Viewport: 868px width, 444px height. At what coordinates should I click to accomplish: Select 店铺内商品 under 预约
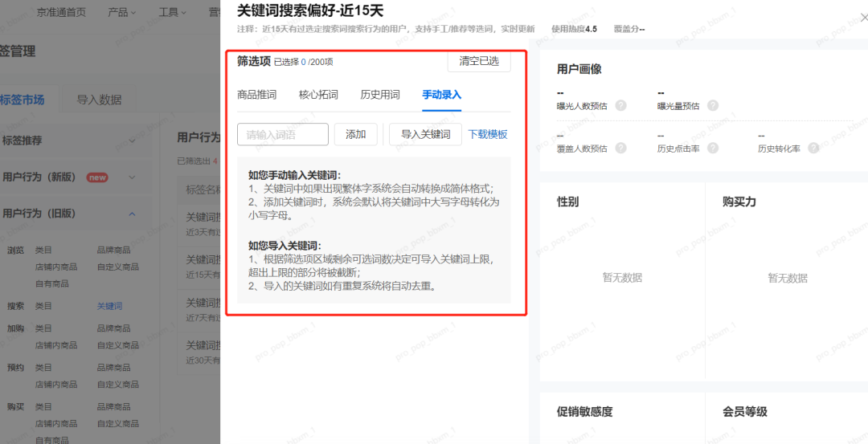(56, 385)
